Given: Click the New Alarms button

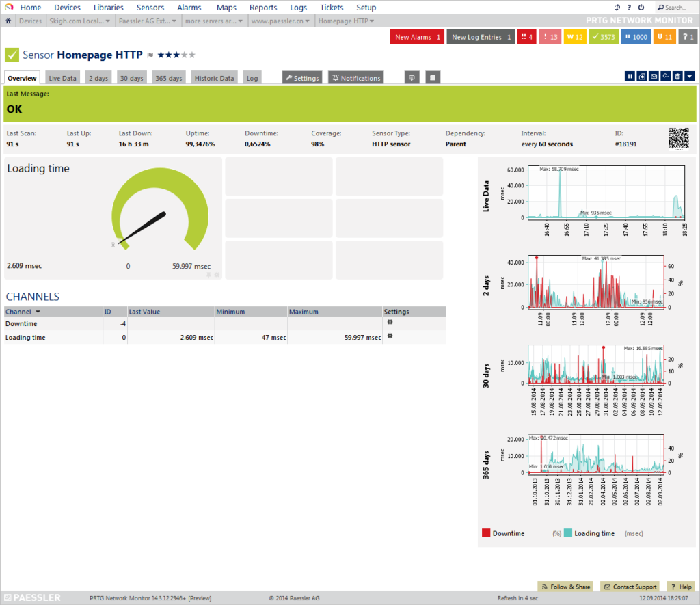Looking at the screenshot, I should point(416,36).
